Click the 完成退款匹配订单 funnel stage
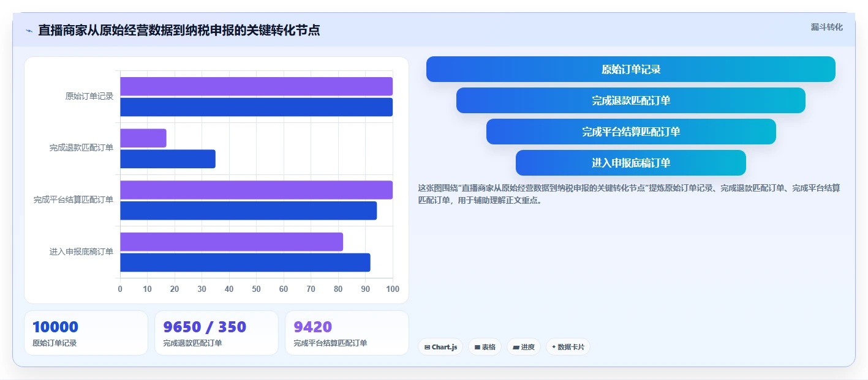The height and width of the screenshot is (380, 868). (631, 100)
